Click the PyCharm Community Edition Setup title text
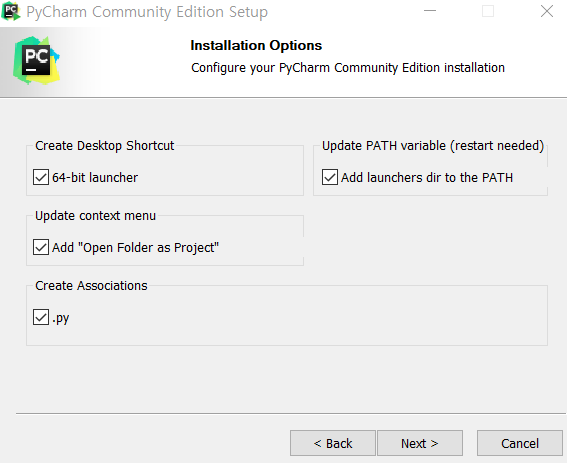The image size is (567, 463). tap(147, 12)
